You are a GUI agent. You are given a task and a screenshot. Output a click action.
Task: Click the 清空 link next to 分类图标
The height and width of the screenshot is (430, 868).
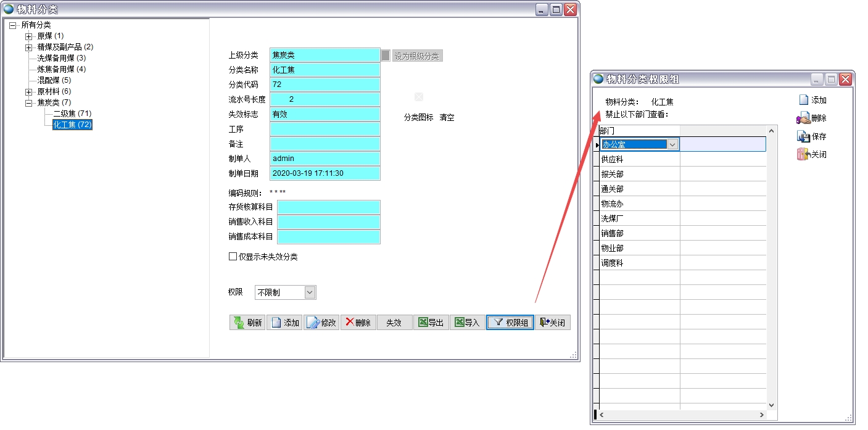447,118
